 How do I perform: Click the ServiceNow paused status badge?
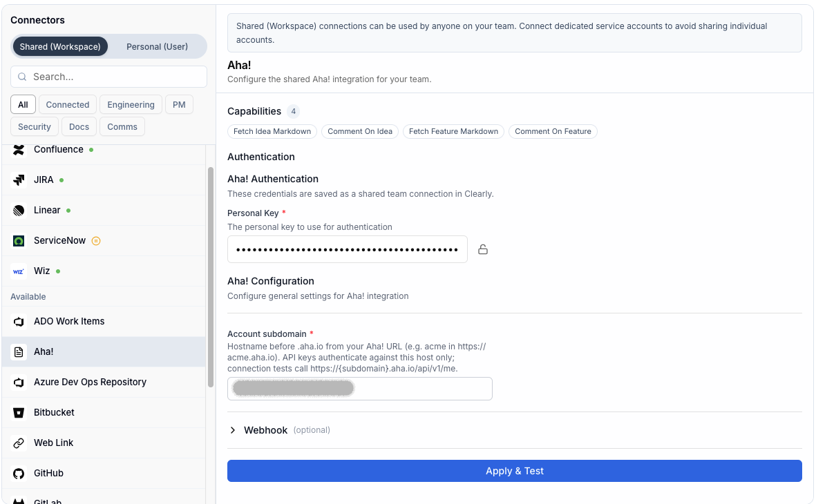coord(96,241)
